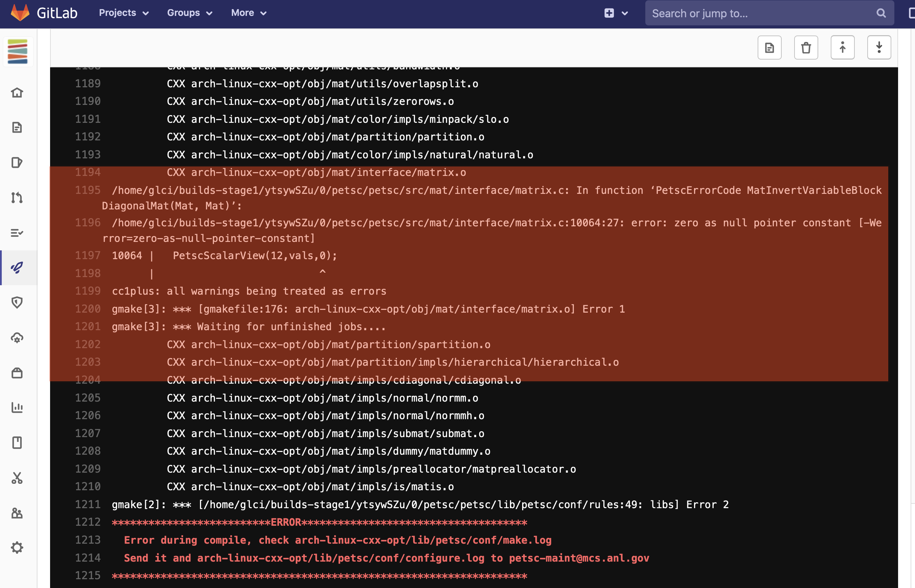Click line number 1196
915x588 pixels.
(x=88, y=223)
